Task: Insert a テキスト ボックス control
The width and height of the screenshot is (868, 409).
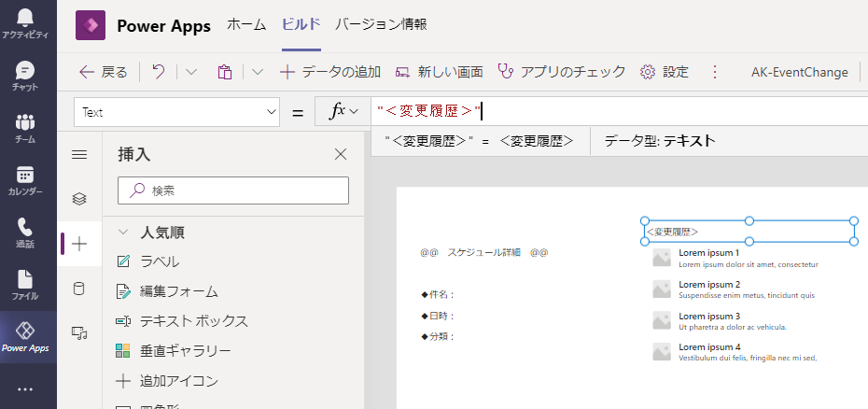Action: 182,321
